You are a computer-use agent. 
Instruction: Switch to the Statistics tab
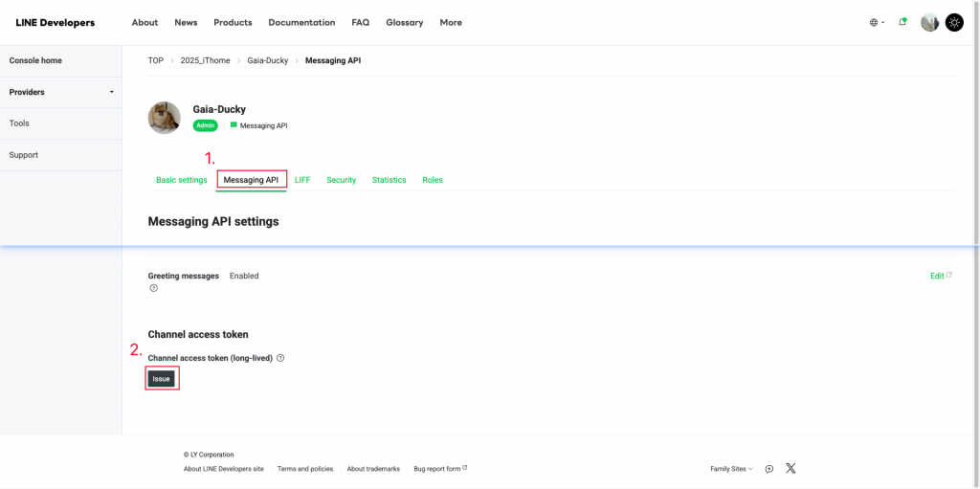[389, 180]
